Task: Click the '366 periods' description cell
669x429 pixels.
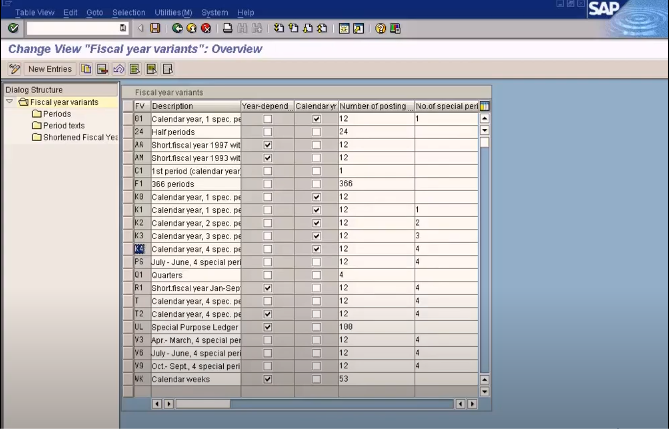Action: tap(196, 184)
